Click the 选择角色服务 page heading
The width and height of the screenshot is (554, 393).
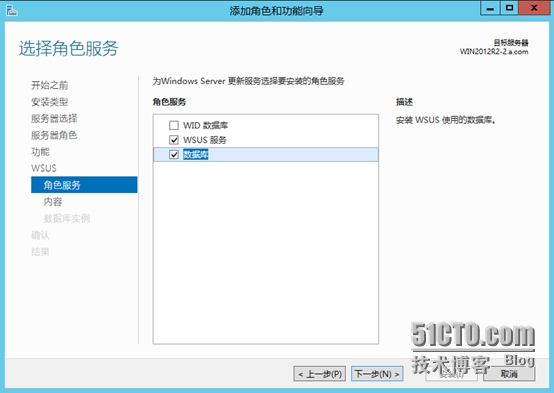(69, 48)
